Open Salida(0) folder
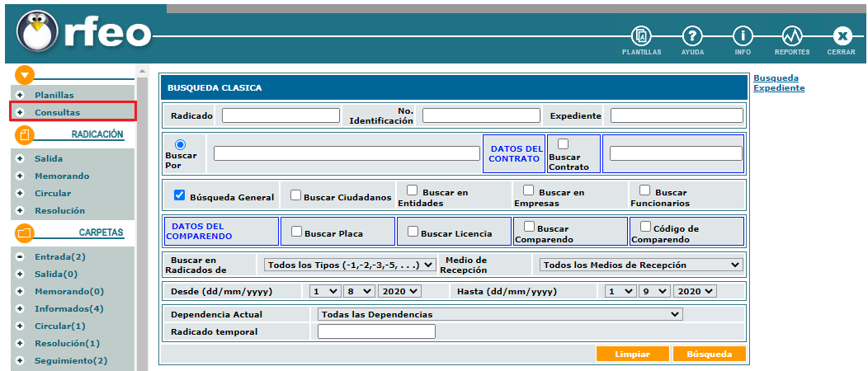The image size is (868, 371). [56, 274]
